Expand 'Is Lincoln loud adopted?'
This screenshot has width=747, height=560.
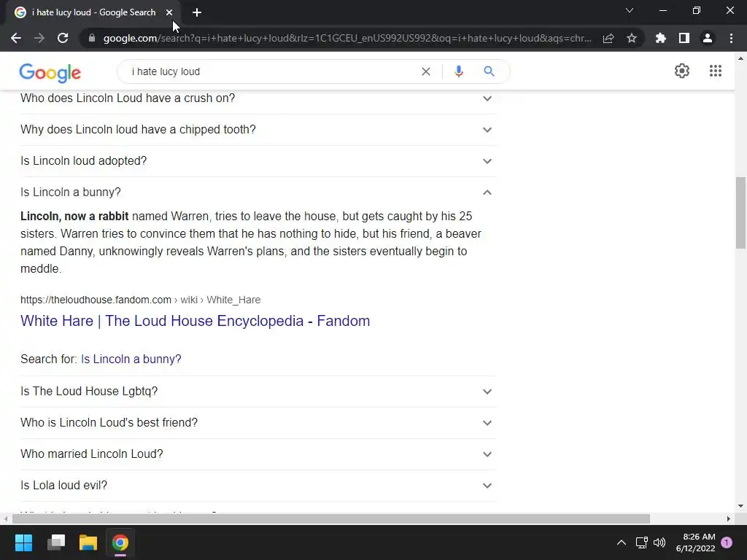coord(258,161)
